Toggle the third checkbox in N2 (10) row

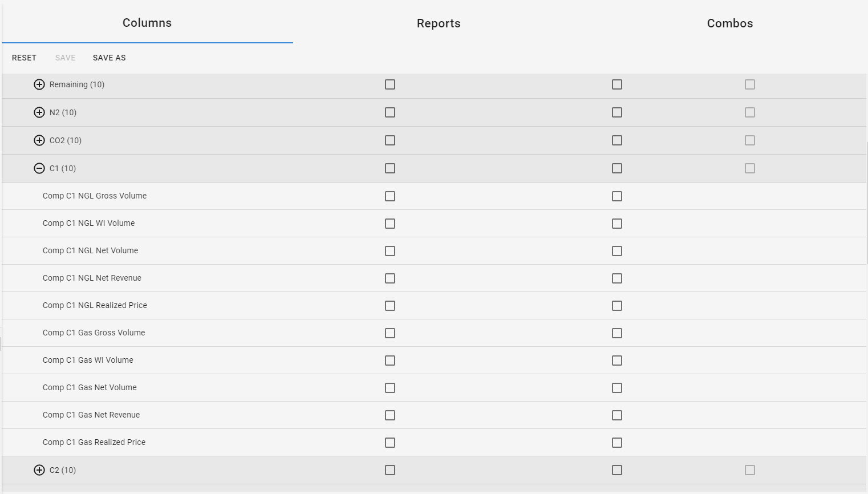pos(750,112)
